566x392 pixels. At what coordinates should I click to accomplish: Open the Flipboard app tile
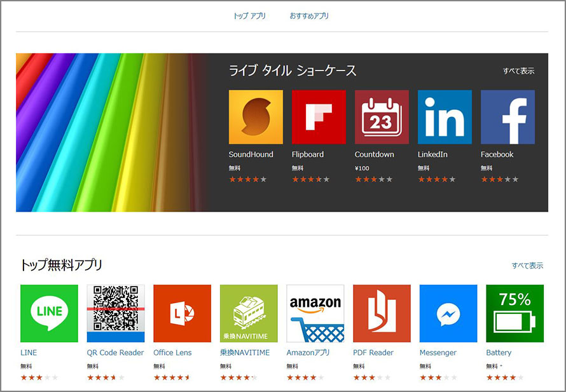(x=319, y=117)
